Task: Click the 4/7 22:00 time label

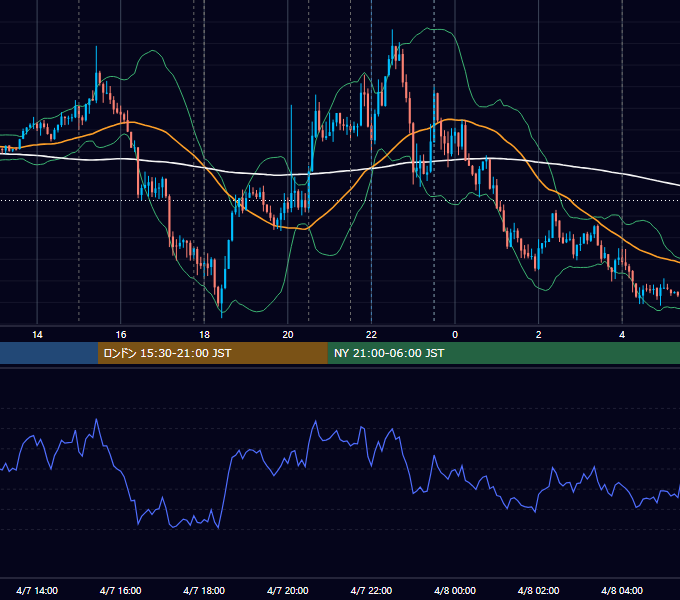Action: point(371,591)
